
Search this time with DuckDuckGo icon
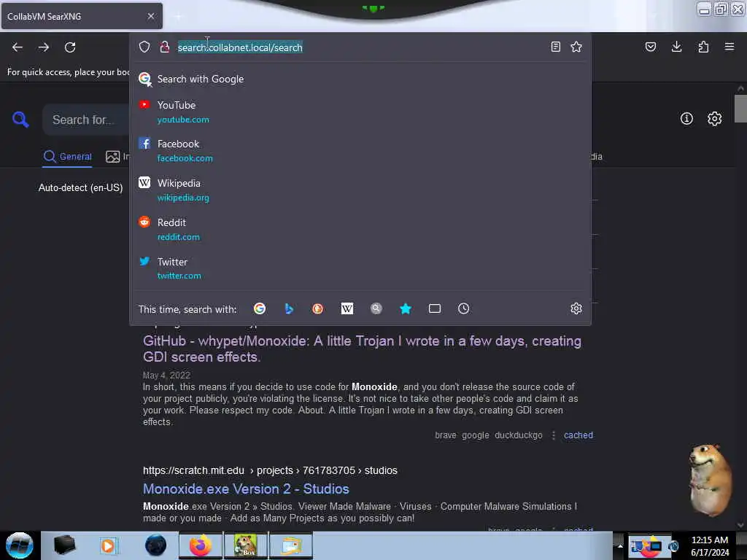[318, 308]
